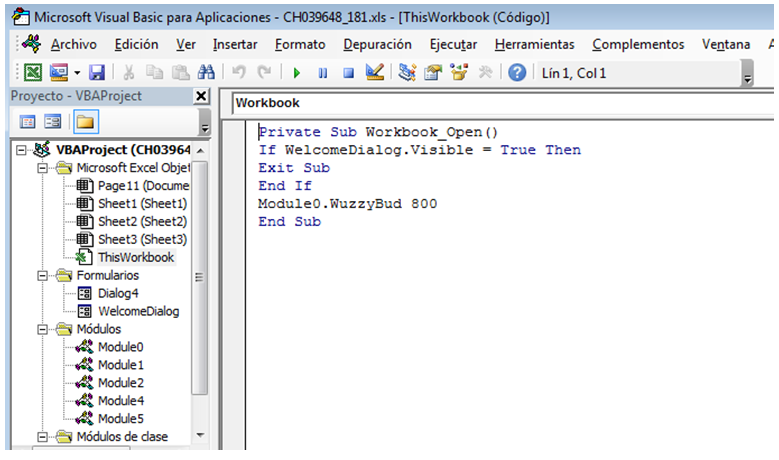Image resolution: width=779 pixels, height=460 pixels.
Task: Open the Complementos menu
Action: pyautogui.click(x=638, y=44)
